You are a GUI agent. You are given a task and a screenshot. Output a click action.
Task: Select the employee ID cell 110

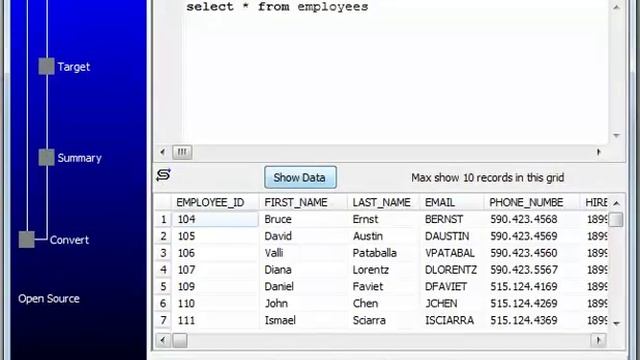[215, 303]
